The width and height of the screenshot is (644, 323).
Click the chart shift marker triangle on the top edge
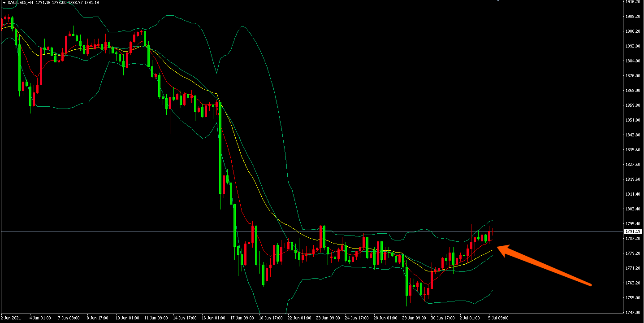pyautogui.click(x=498, y=1)
